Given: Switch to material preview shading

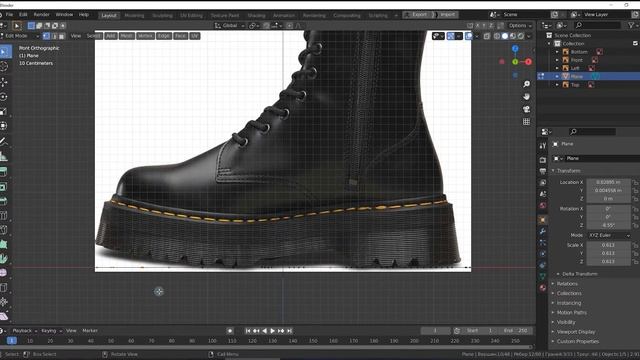Looking at the screenshot, I should [x=513, y=36].
